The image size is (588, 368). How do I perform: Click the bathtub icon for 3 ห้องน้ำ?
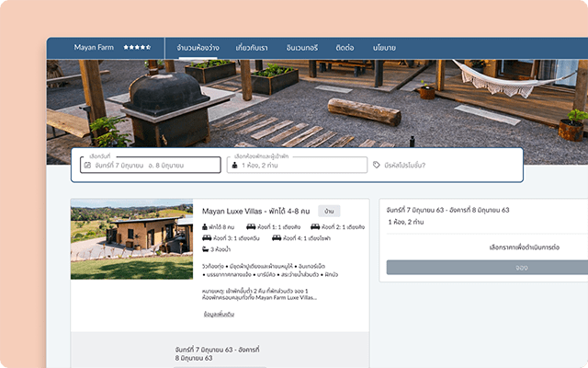205,249
